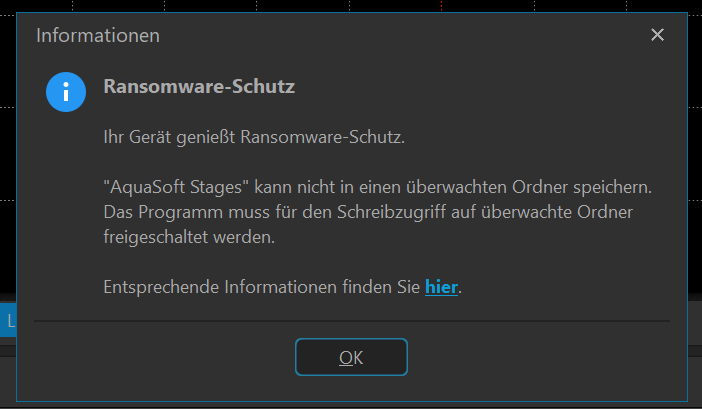Click the "Ihr Gerät genießt Ransomware-Schutz" sentence
This screenshot has width=702, height=409.
point(254,137)
